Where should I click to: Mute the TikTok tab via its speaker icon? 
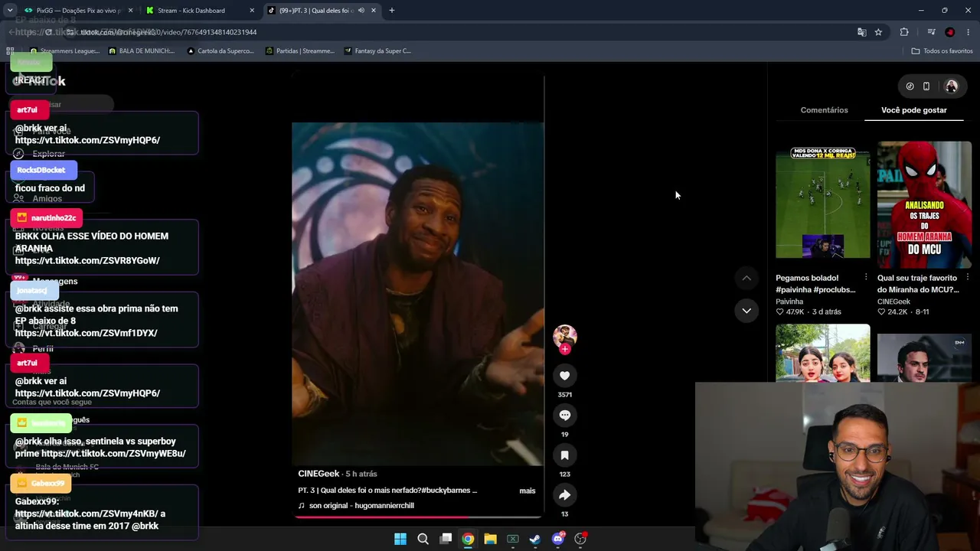[x=361, y=11]
